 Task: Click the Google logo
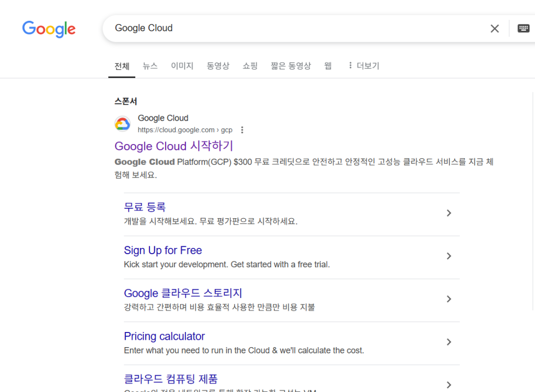point(49,29)
